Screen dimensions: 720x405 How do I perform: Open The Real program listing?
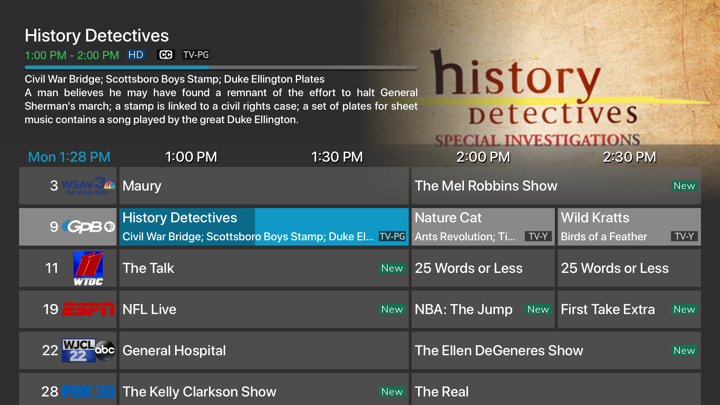[x=556, y=389]
